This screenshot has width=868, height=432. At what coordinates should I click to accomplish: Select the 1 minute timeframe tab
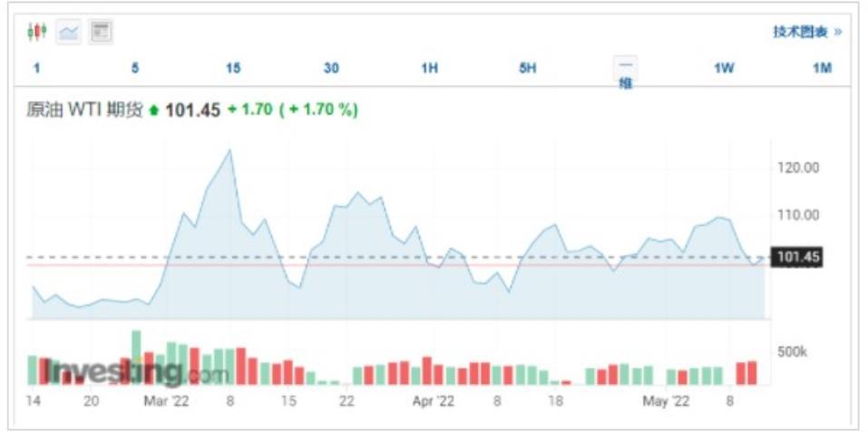pos(37,69)
